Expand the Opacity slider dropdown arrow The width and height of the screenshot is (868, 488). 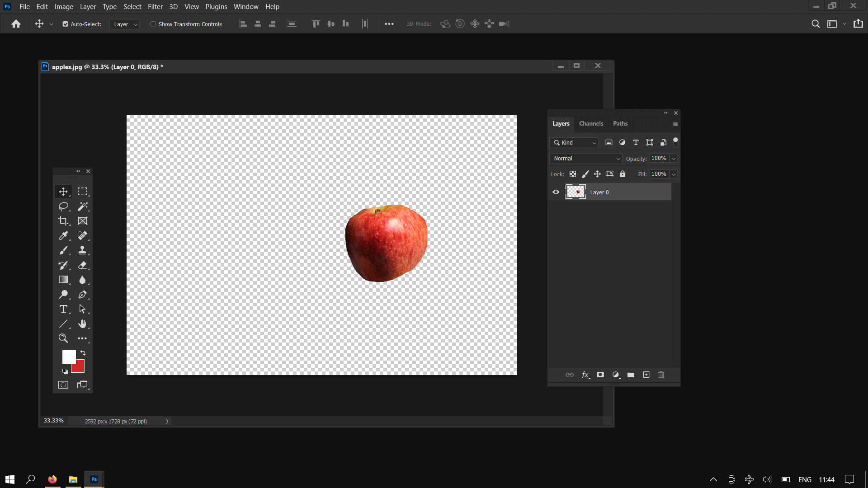(674, 159)
